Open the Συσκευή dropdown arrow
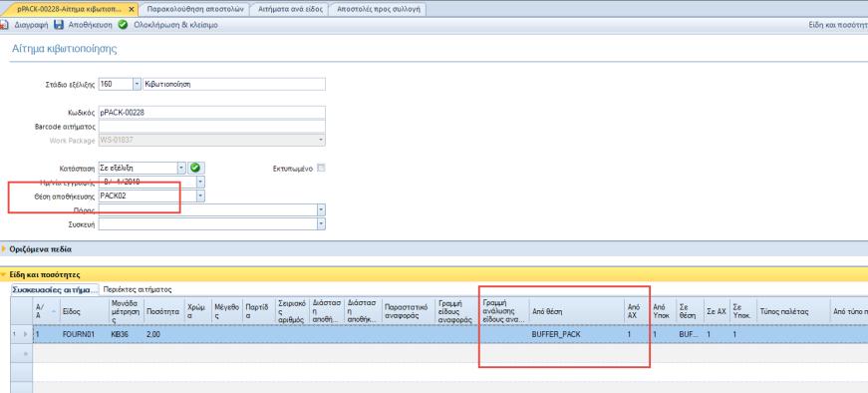868x393 pixels. point(321,223)
